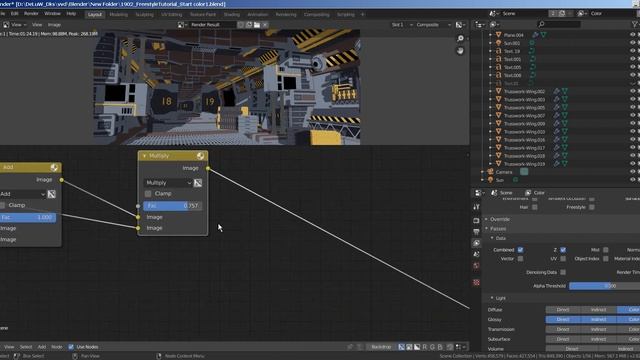The width and height of the screenshot is (640, 360).
Task: Open the Multiply blend mode dropdown
Action: (x=168, y=183)
